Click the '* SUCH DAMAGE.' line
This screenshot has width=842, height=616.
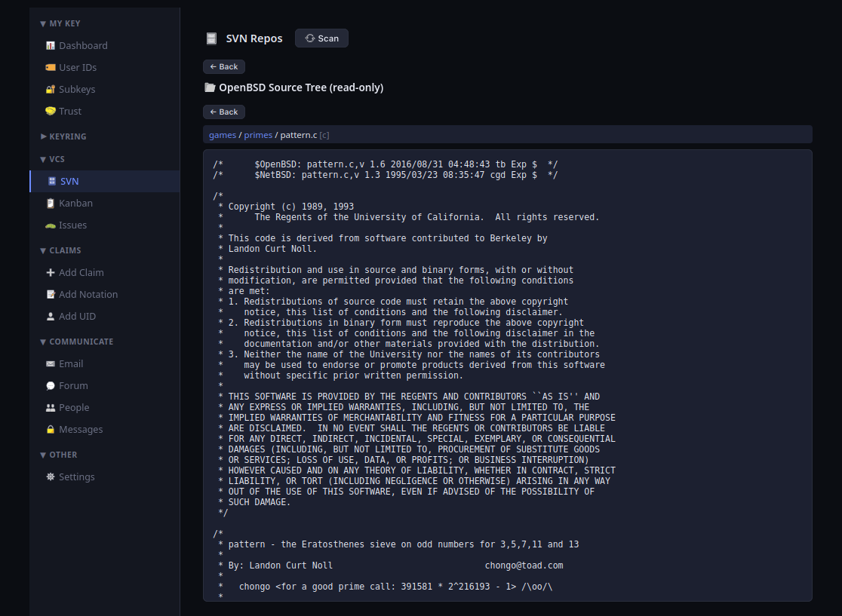coord(254,502)
